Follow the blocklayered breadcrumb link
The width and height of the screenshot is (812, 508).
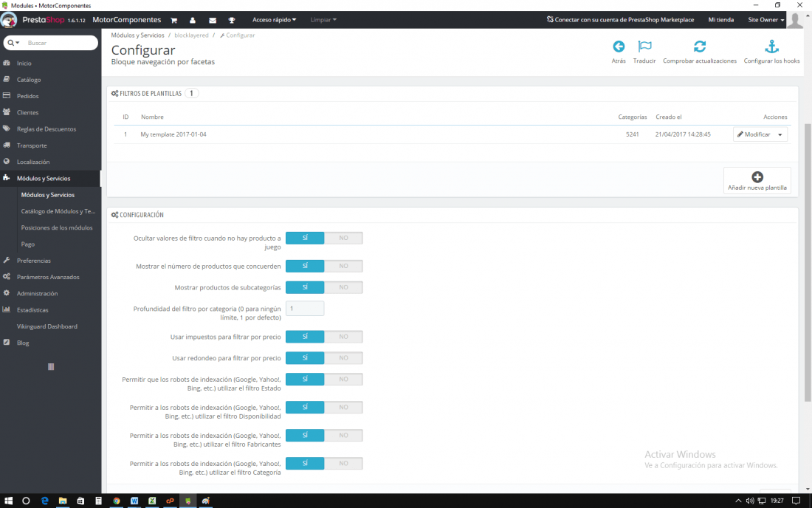click(191, 35)
